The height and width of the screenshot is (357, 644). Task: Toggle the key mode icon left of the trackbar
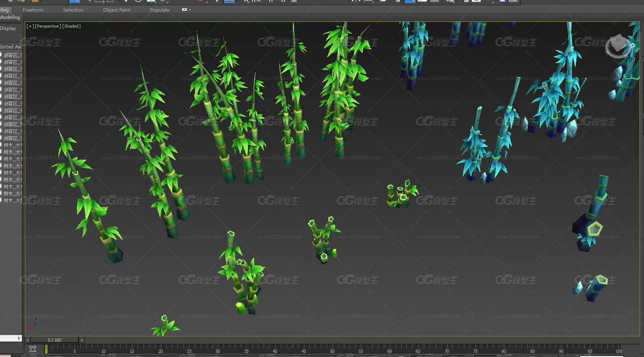click(x=33, y=349)
